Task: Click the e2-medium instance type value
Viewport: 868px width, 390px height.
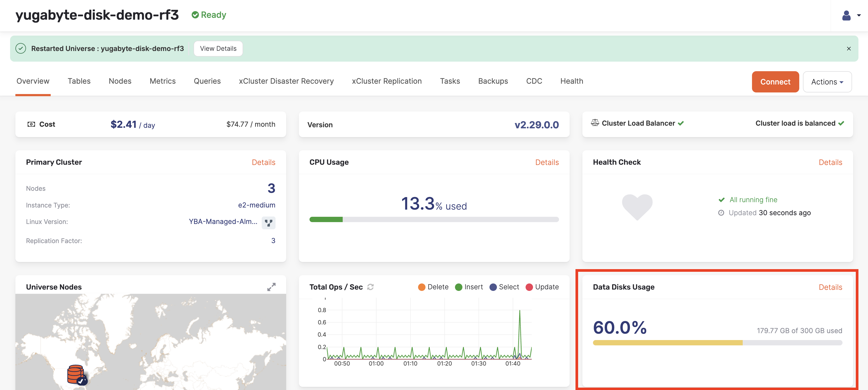Action: tap(256, 205)
